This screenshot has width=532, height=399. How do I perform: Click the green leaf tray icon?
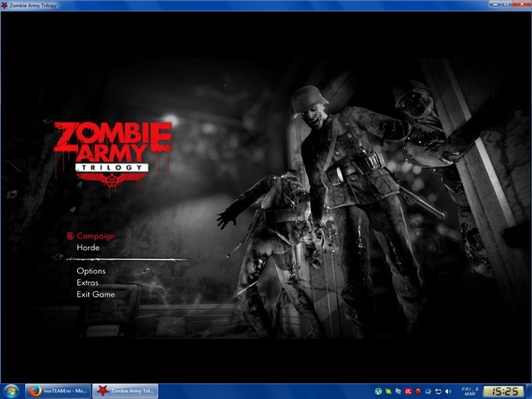point(388,392)
